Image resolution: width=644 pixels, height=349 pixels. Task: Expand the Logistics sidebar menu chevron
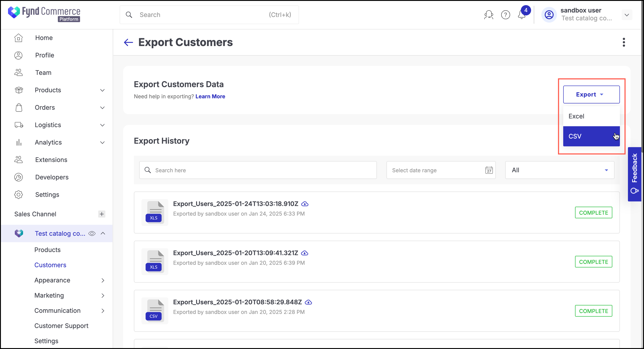[x=102, y=125]
